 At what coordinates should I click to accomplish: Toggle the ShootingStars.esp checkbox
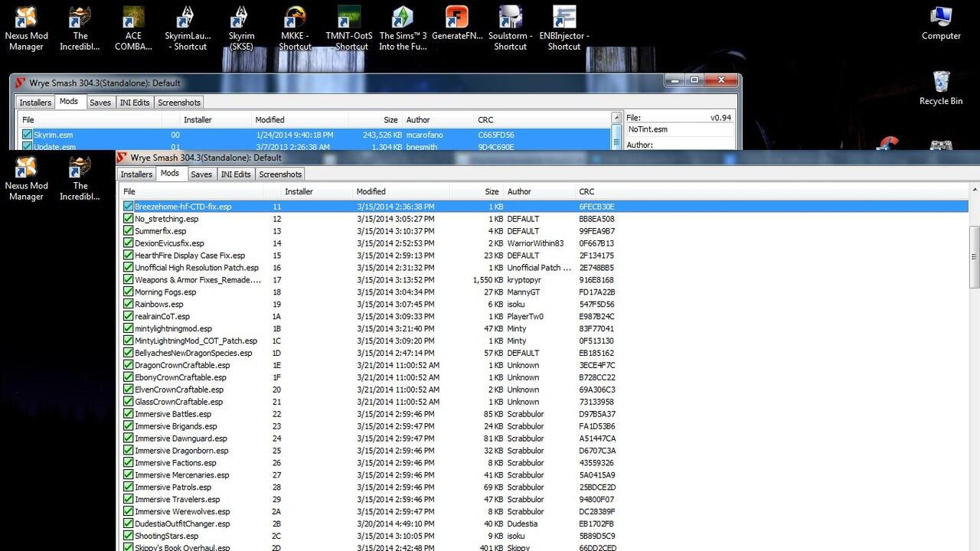pos(129,536)
